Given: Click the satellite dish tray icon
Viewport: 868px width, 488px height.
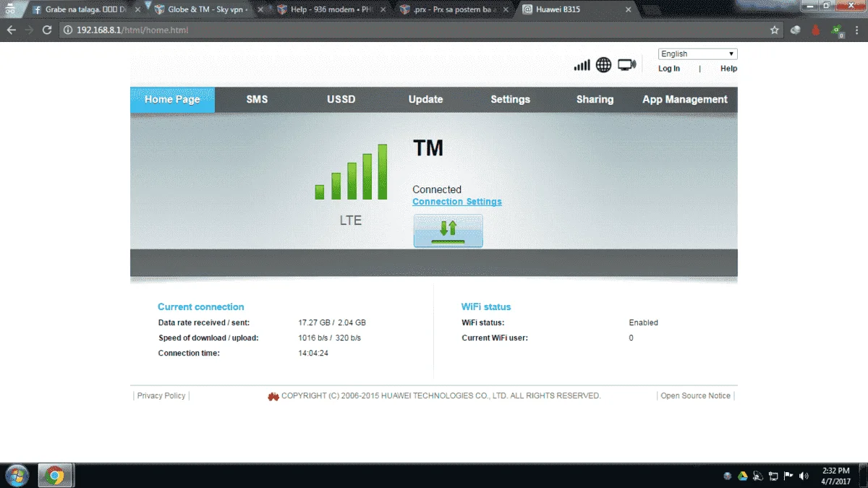Looking at the screenshot, I should 757,476.
